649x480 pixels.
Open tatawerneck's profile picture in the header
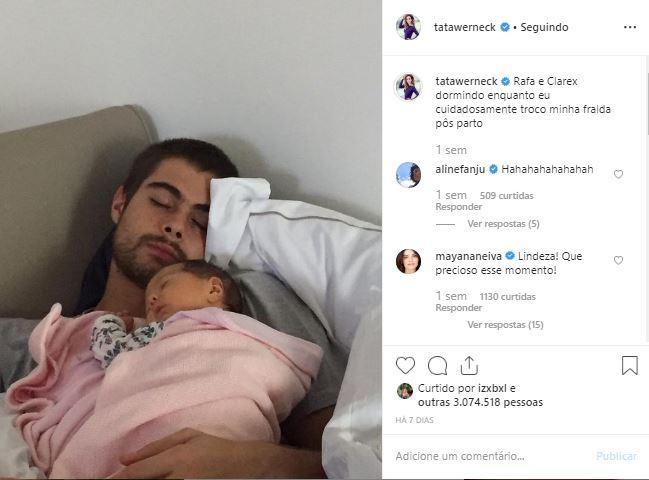(x=409, y=27)
